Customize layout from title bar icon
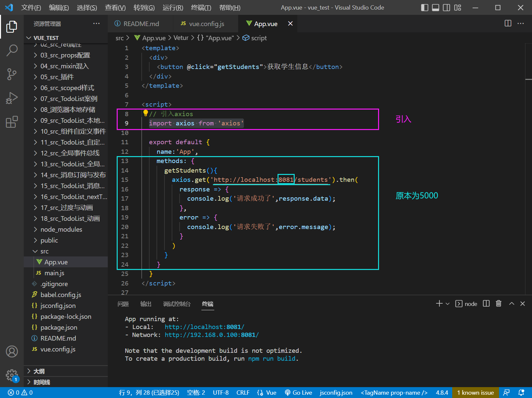 tap(458, 8)
